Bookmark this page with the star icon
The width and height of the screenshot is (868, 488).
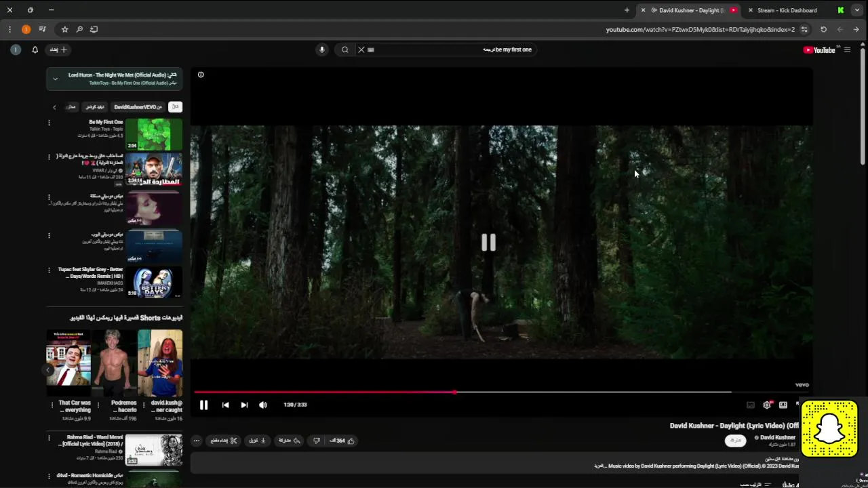click(x=64, y=29)
